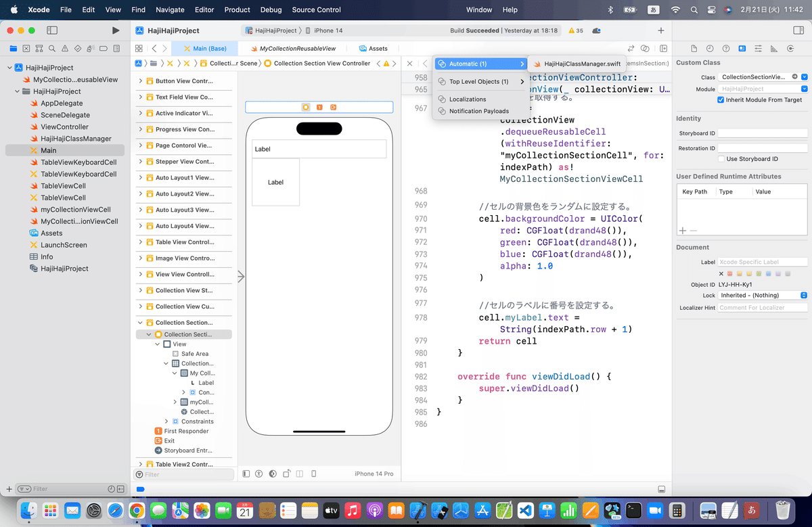The width and height of the screenshot is (812, 527).
Task: Open the source control navigator
Action: (x=26, y=49)
